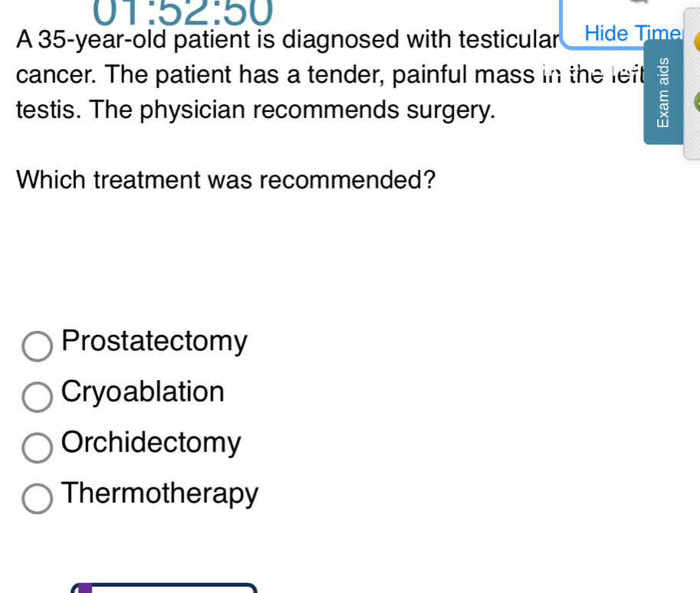Click the purple marker on the bottom bar
Image resolution: width=700 pixels, height=593 pixels.
pos(85,588)
